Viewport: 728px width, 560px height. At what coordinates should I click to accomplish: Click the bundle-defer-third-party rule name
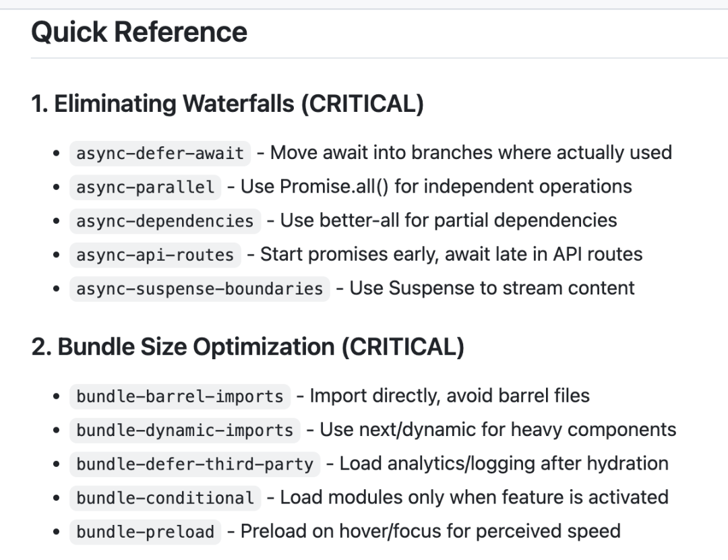point(195,464)
